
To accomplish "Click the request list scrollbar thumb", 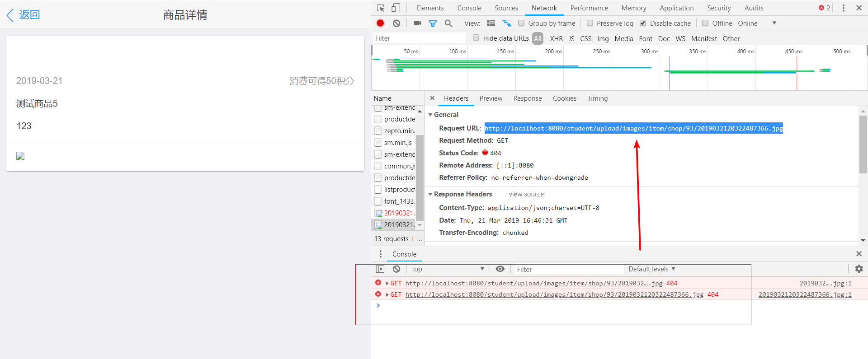I will tap(420, 177).
